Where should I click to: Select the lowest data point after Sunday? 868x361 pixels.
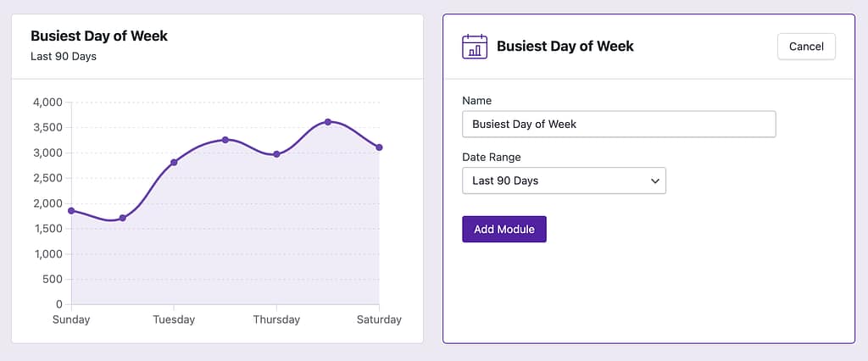pos(123,218)
